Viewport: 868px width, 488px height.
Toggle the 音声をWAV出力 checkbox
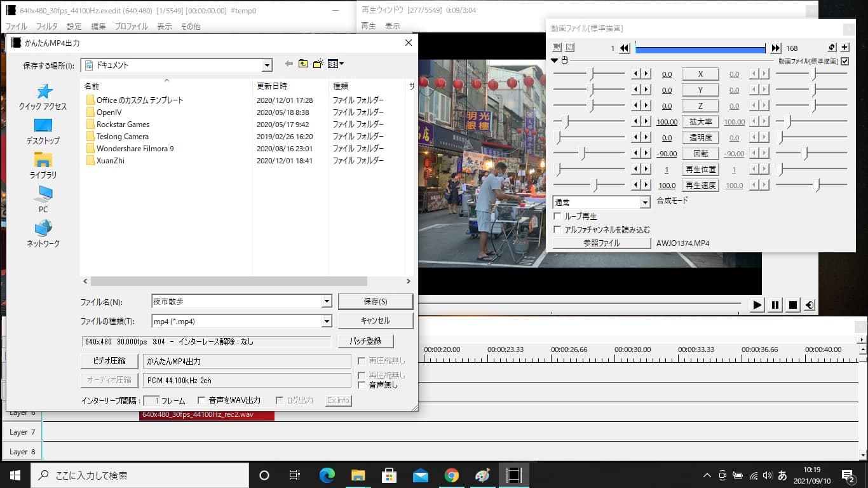point(201,400)
